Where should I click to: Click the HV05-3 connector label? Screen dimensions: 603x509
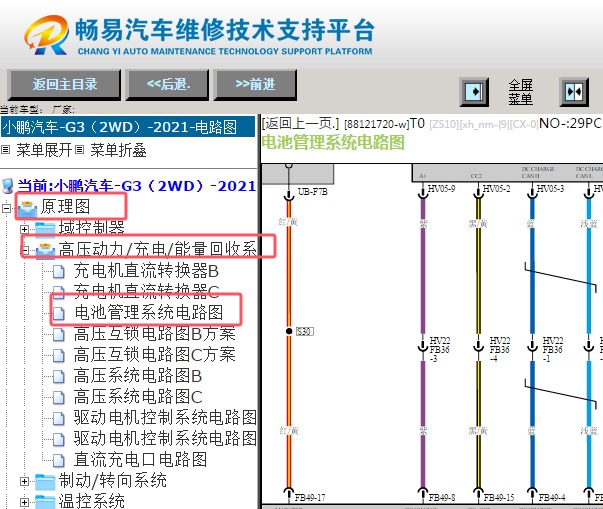[x=550, y=188]
